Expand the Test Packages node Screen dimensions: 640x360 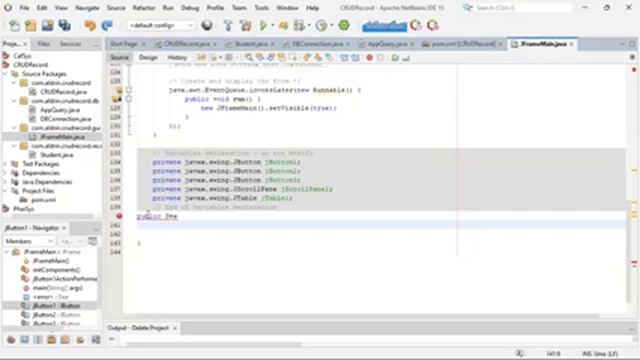[x=6, y=164]
